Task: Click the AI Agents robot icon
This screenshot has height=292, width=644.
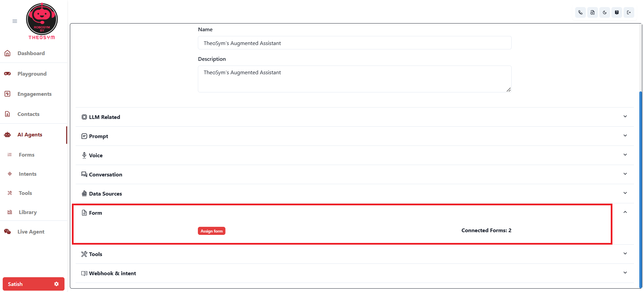Action: point(7,134)
